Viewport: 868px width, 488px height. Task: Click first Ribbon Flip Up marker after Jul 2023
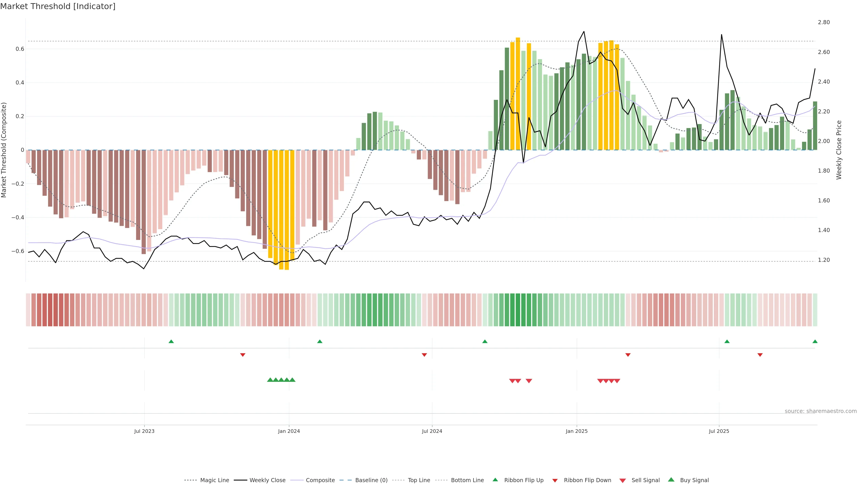point(171,342)
